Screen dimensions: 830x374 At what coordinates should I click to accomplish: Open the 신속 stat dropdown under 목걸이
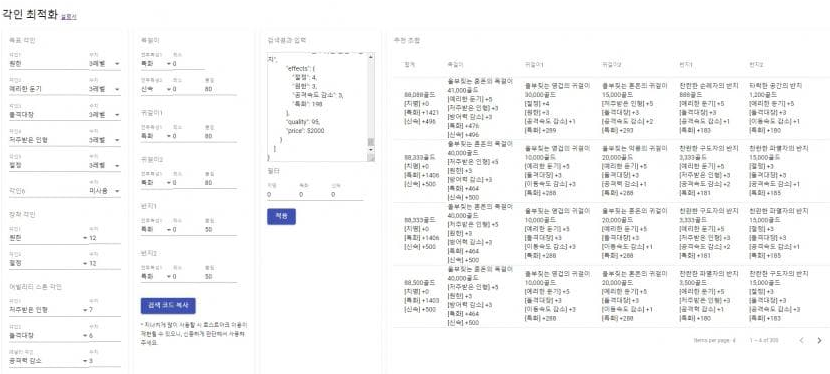(x=156, y=89)
